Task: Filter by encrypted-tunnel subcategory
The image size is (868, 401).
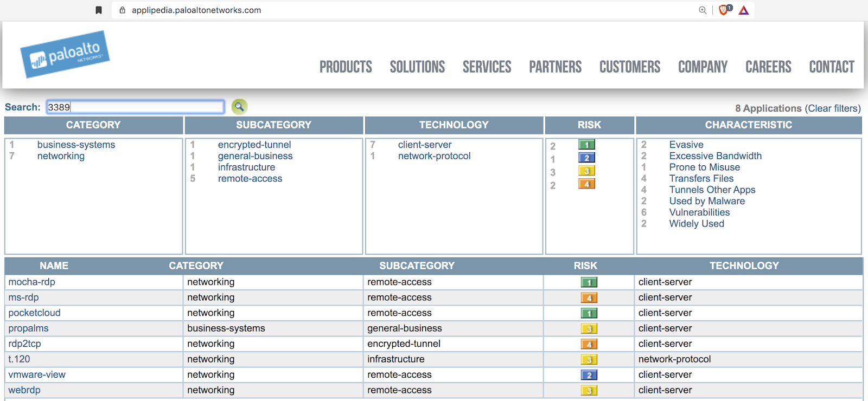Action: (x=254, y=145)
